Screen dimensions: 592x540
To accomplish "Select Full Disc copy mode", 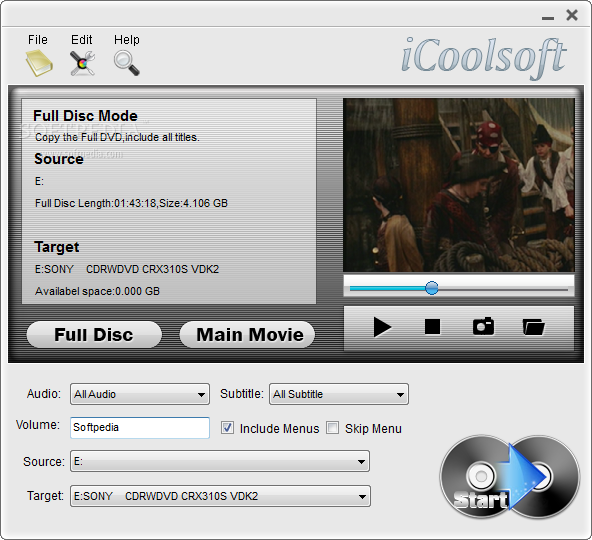I will 94,335.
